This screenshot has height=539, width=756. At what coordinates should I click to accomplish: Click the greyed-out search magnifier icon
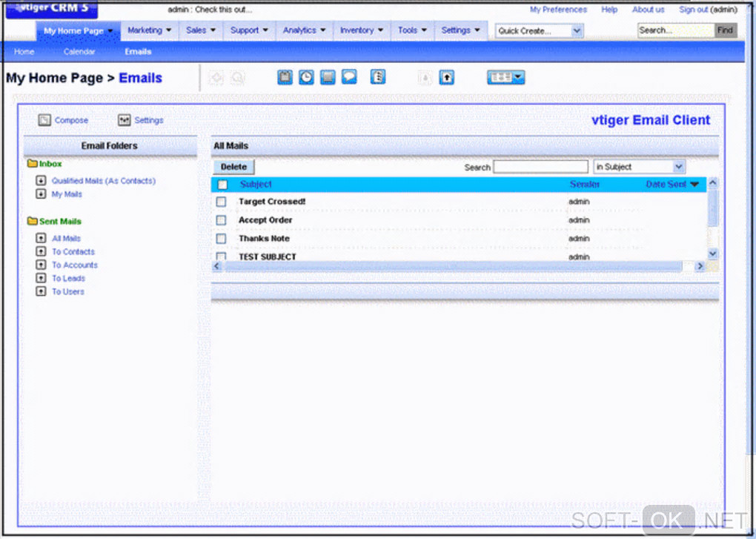click(238, 78)
